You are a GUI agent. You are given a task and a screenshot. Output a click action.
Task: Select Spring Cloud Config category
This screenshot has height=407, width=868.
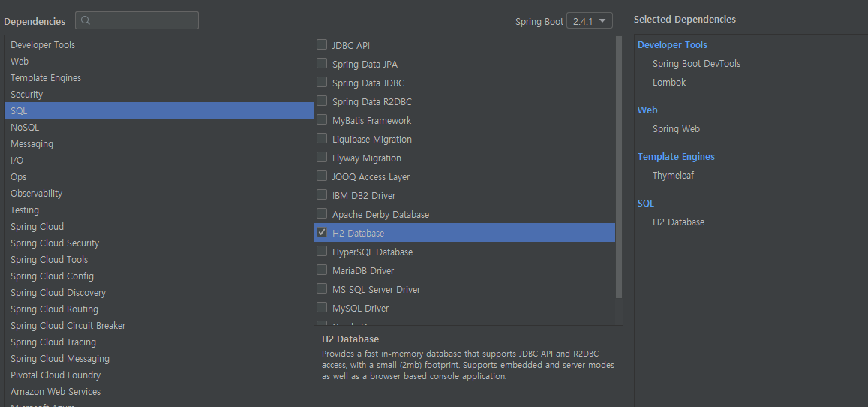(159, 276)
